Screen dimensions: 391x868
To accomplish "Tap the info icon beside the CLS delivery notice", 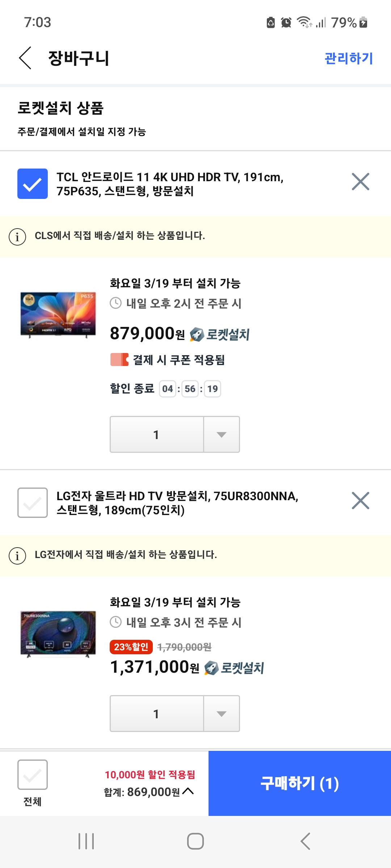I will pyautogui.click(x=17, y=237).
